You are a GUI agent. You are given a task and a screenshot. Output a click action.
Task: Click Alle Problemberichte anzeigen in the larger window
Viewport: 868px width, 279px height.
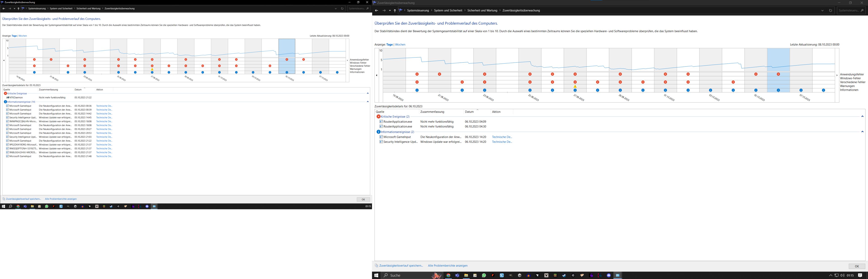448,265
